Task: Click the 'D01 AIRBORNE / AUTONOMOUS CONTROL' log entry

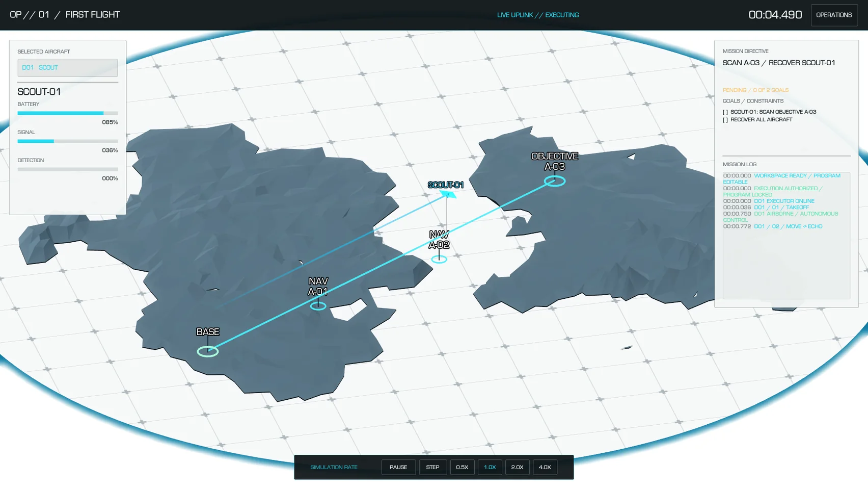Action: (x=780, y=217)
